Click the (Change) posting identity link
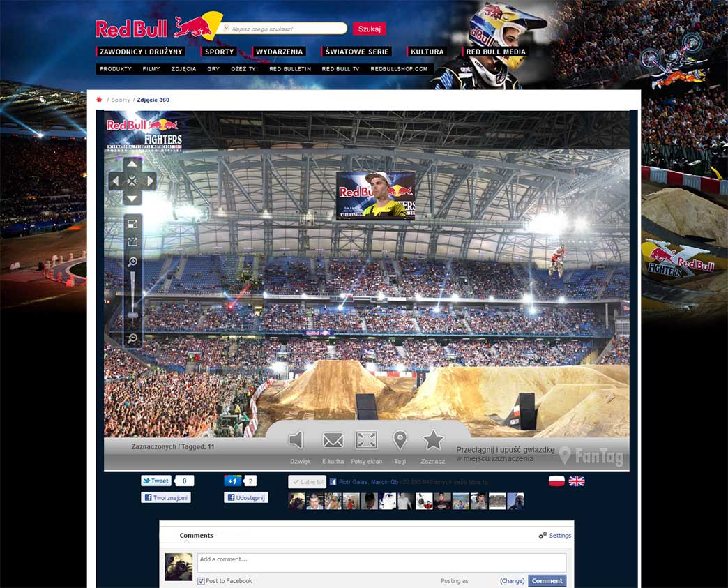This screenshot has height=588, width=728. click(512, 581)
